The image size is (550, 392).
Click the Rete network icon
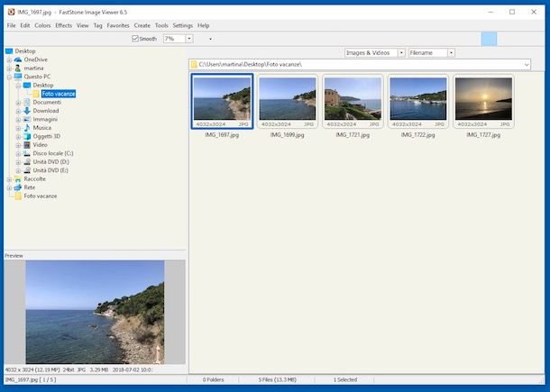tap(18, 187)
